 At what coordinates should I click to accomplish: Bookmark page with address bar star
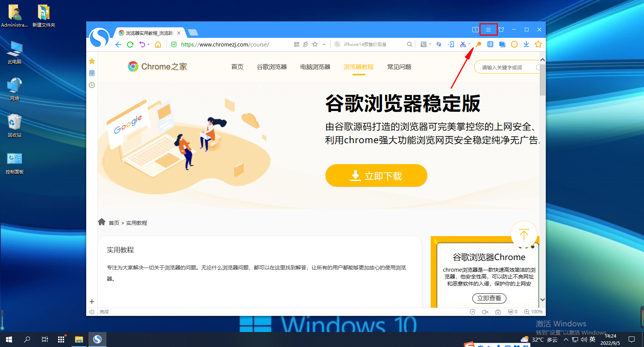[315, 44]
